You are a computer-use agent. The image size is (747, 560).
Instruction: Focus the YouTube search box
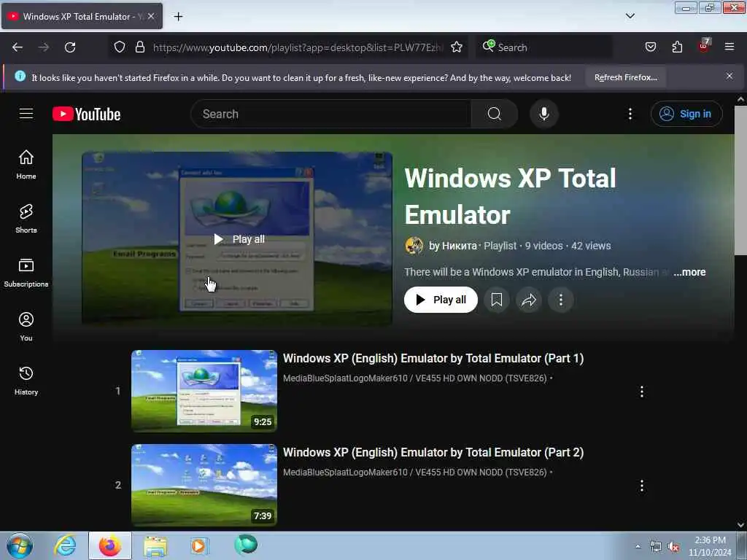(x=331, y=114)
